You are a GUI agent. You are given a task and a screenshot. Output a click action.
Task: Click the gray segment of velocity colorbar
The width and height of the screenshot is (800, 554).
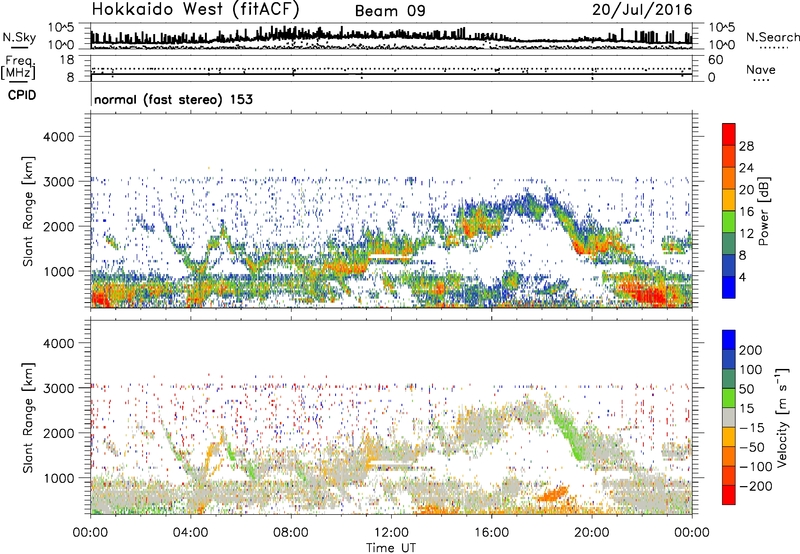(x=729, y=417)
